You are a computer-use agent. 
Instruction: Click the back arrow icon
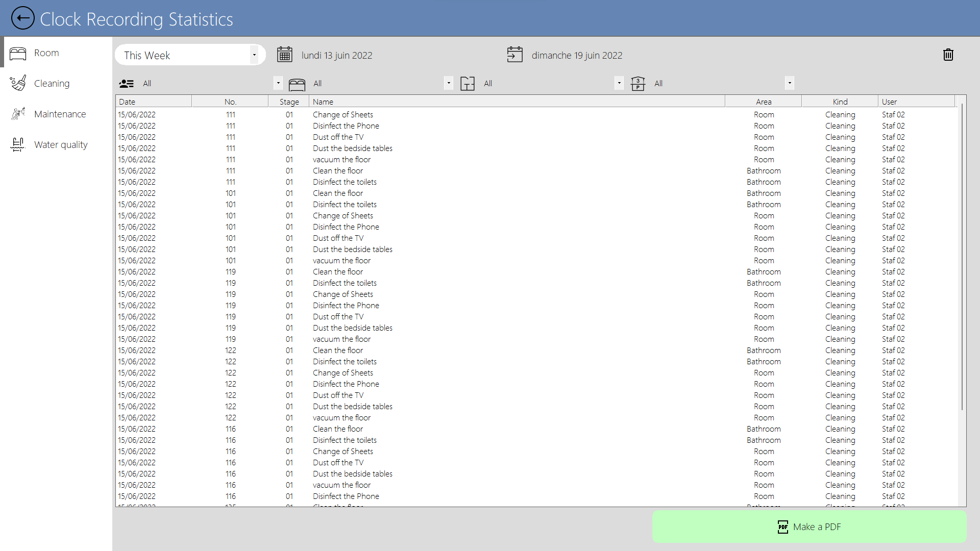[22, 18]
